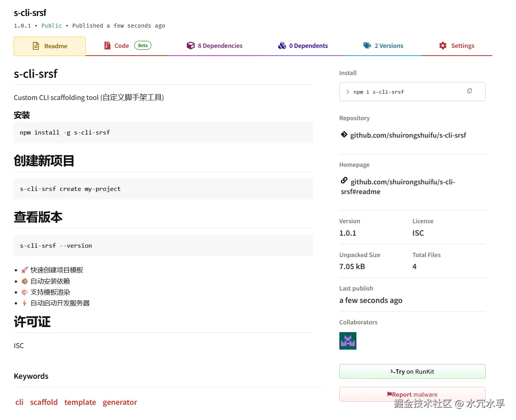Click the Dependencies box icon
Image resolution: width=516 pixels, height=420 pixels.
[191, 45]
